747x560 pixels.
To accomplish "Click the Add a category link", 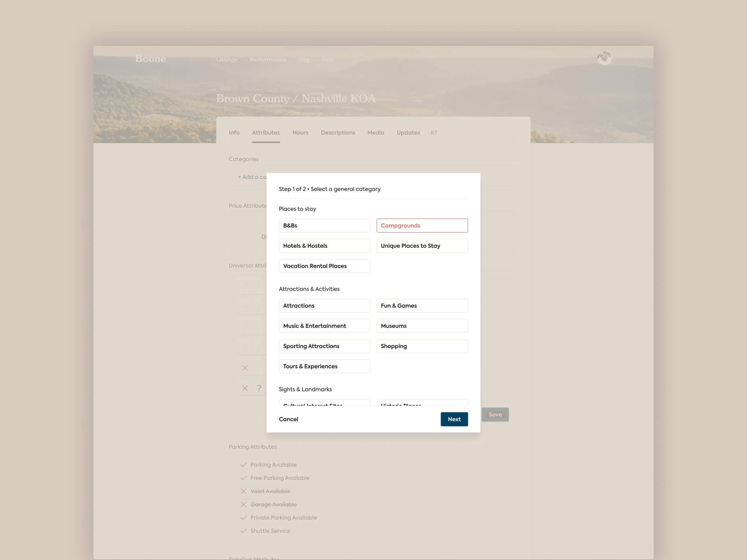I will click(x=252, y=177).
